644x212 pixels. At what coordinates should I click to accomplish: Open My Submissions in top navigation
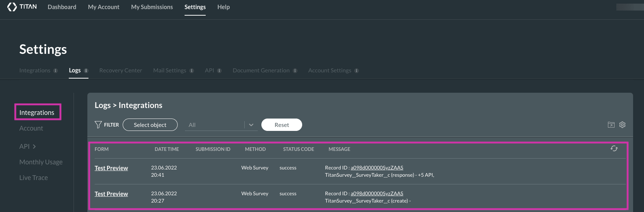coord(152,7)
